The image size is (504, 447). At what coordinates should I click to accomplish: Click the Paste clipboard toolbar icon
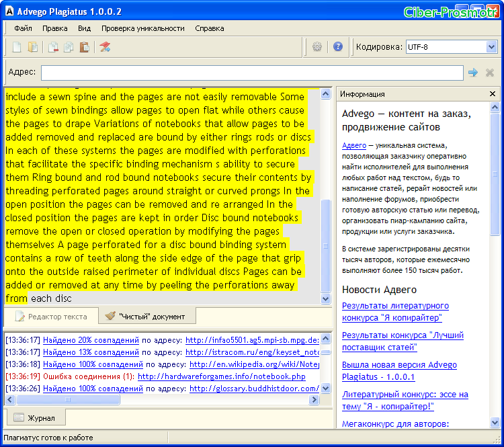point(84,47)
